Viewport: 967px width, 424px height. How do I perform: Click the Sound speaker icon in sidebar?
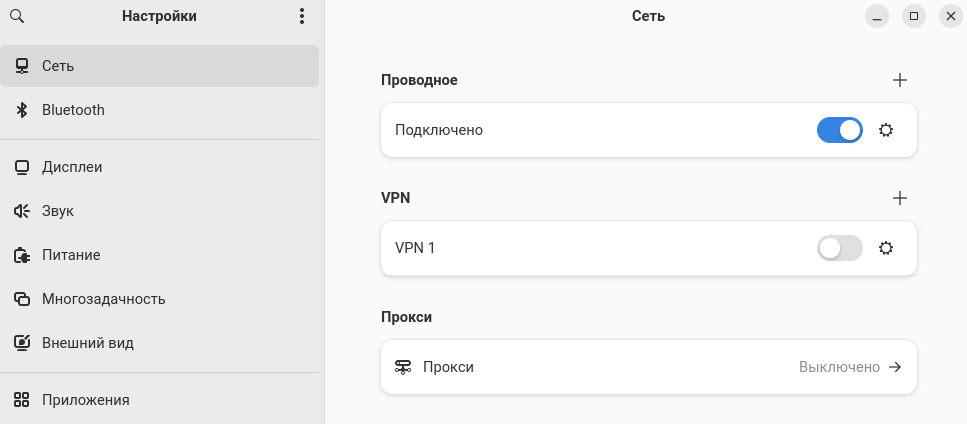21,211
